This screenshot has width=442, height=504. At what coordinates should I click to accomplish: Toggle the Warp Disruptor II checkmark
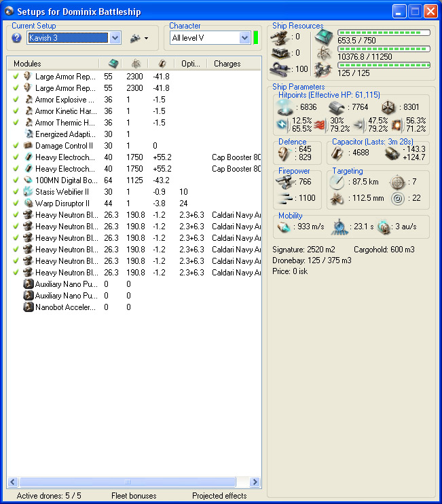tap(16, 203)
